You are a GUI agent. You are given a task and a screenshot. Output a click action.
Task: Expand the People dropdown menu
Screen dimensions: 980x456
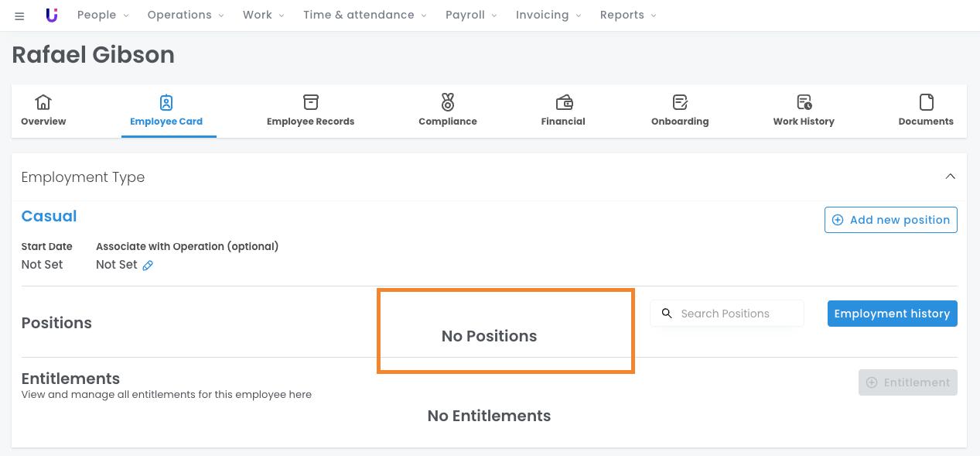pyautogui.click(x=103, y=15)
